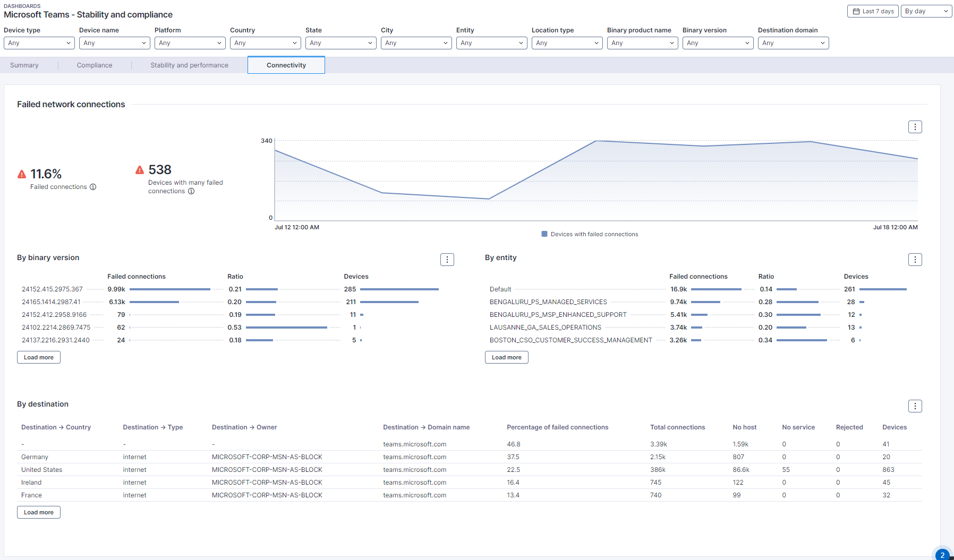Image resolution: width=954 pixels, height=560 pixels.
Task: Go to the Summary tab
Action: (24, 65)
